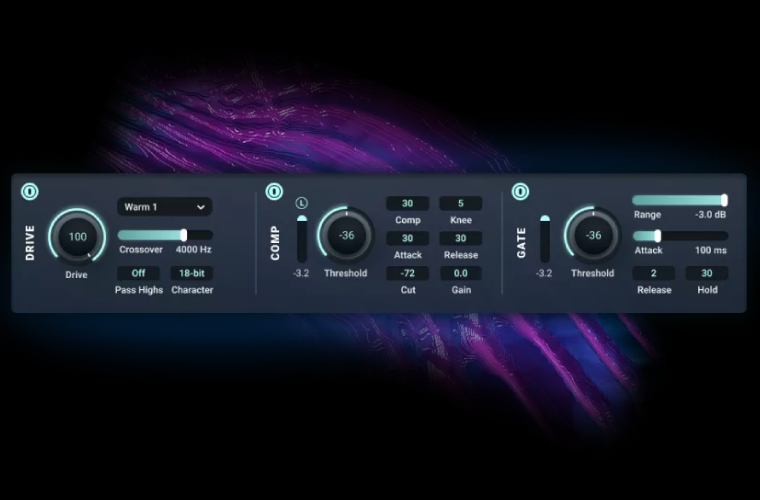The width and height of the screenshot is (760, 500).
Task: Click the Drive knob showing 100
Action: 78,237
